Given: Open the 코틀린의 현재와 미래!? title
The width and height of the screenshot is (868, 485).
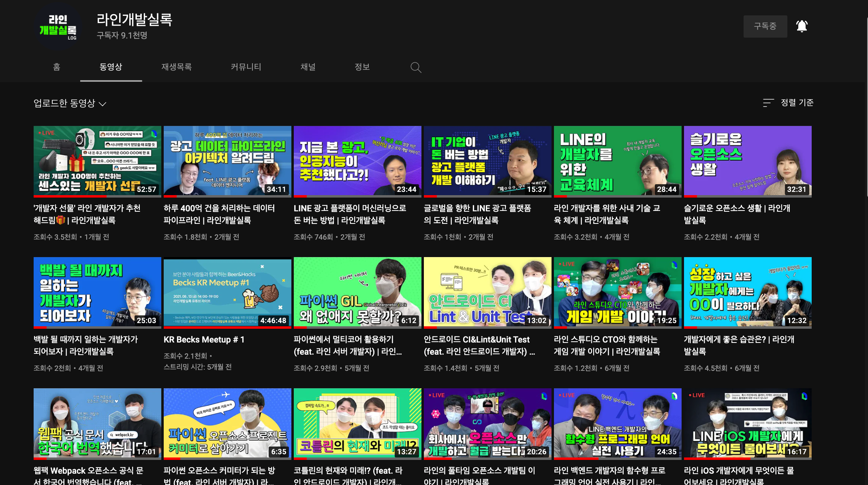Looking at the screenshot, I should (348, 476).
